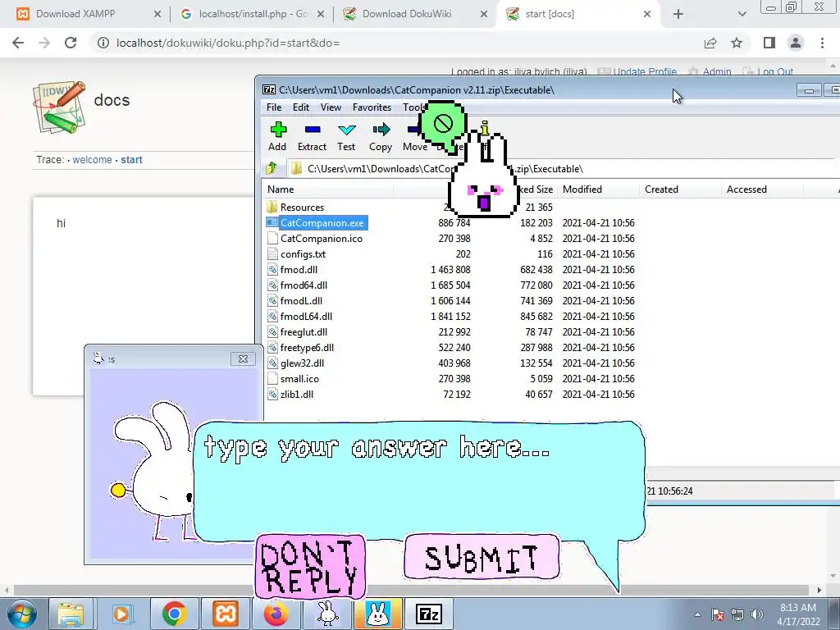Click the DokuWiki logo
The image size is (840, 630).
pyautogui.click(x=59, y=107)
